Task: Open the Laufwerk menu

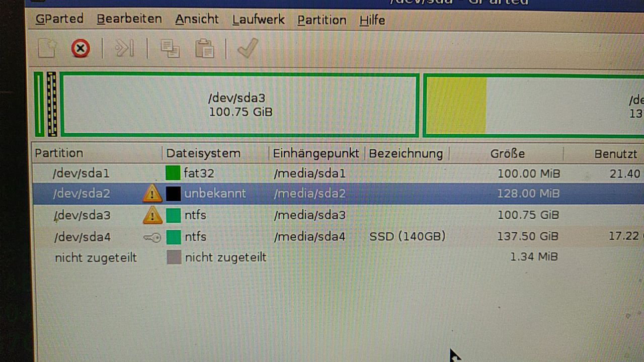Action: pos(258,20)
